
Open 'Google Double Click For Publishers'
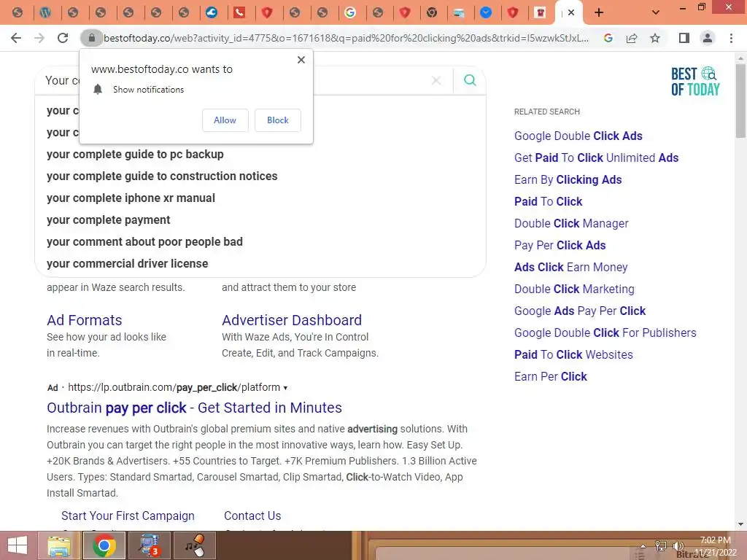pyautogui.click(x=605, y=332)
